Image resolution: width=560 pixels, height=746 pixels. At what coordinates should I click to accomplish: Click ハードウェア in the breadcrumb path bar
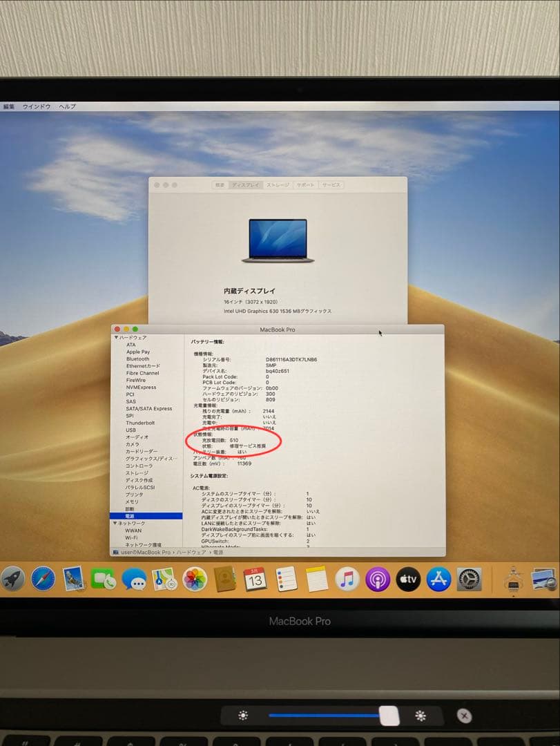pos(191,553)
